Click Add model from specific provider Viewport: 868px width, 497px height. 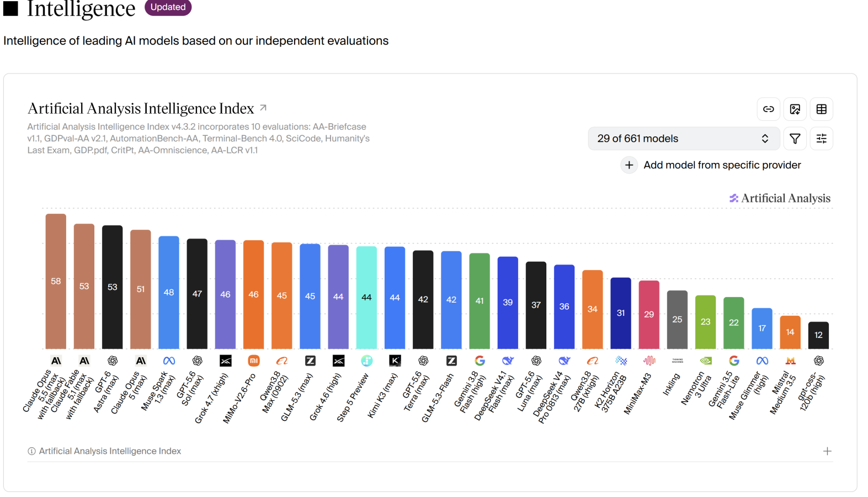(x=722, y=165)
